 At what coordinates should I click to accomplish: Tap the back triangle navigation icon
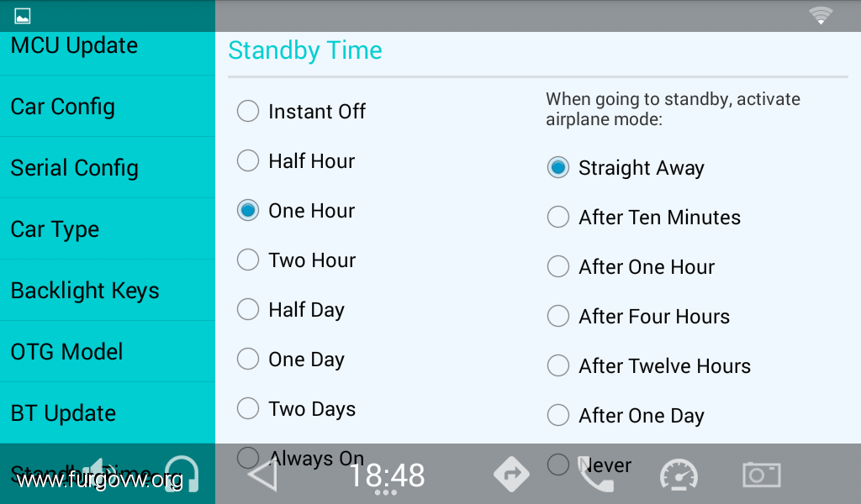pos(262,475)
